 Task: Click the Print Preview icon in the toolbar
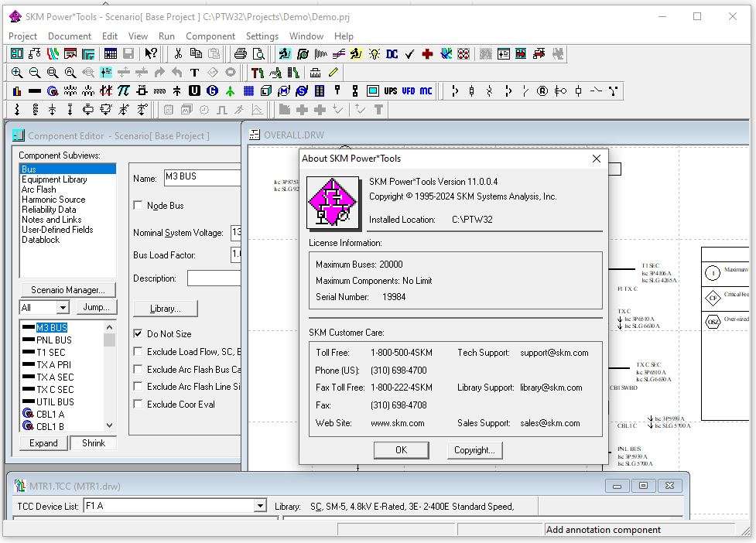click(x=259, y=53)
